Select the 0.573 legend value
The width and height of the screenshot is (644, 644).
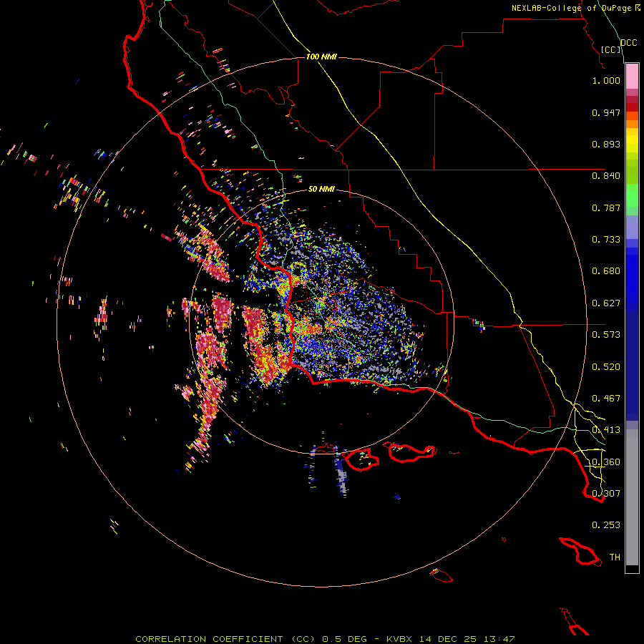[x=606, y=335]
